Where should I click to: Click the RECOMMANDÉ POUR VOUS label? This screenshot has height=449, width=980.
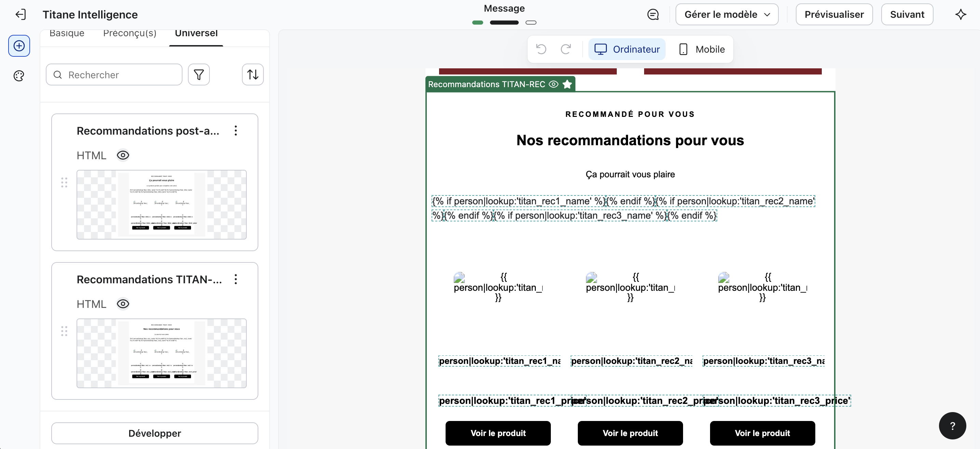click(x=630, y=114)
